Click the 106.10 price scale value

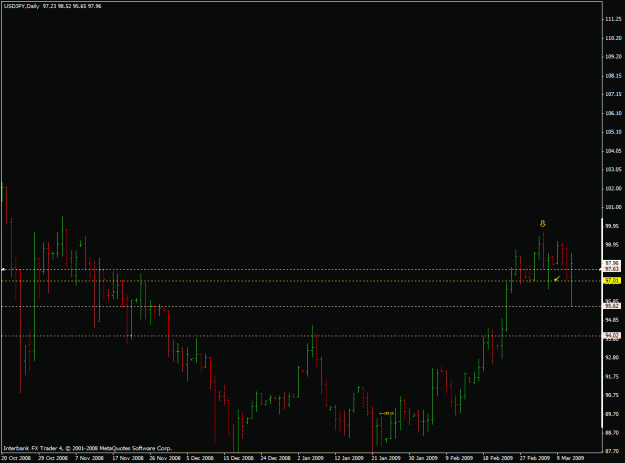pos(613,113)
